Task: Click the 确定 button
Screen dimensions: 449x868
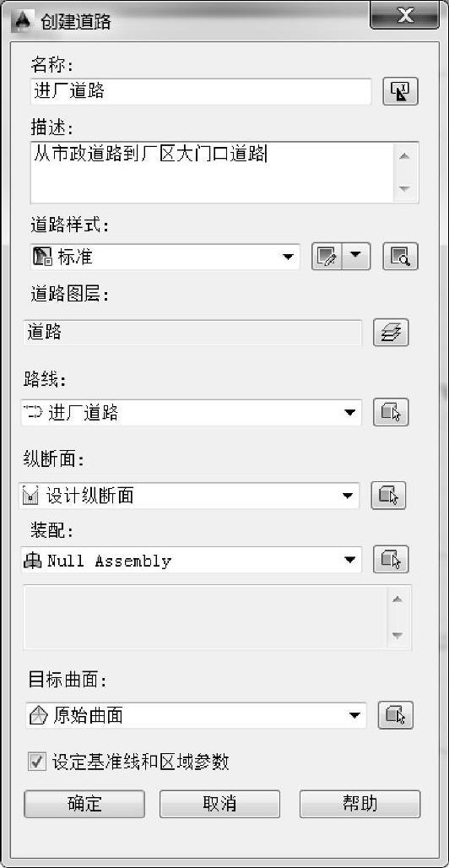Action: [x=84, y=804]
